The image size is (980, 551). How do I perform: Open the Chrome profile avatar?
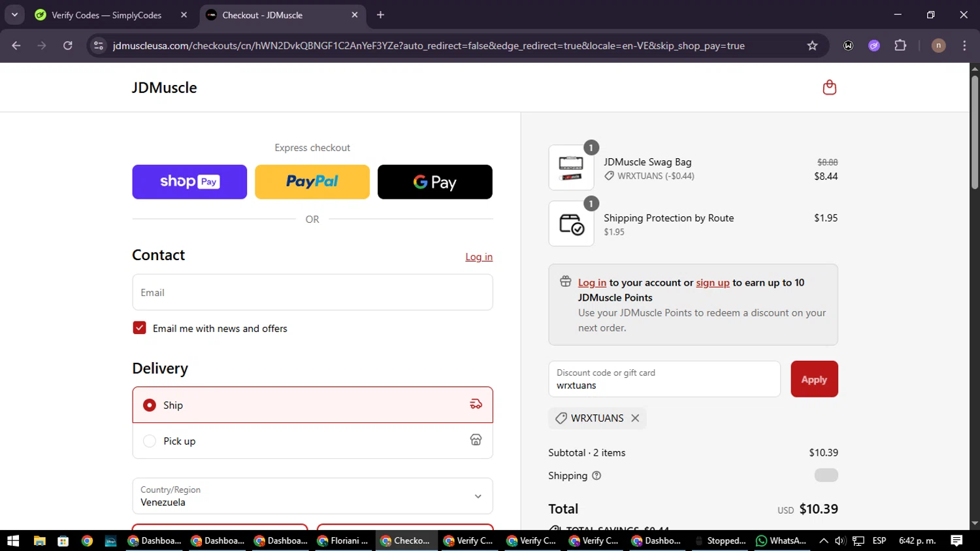[938, 46]
